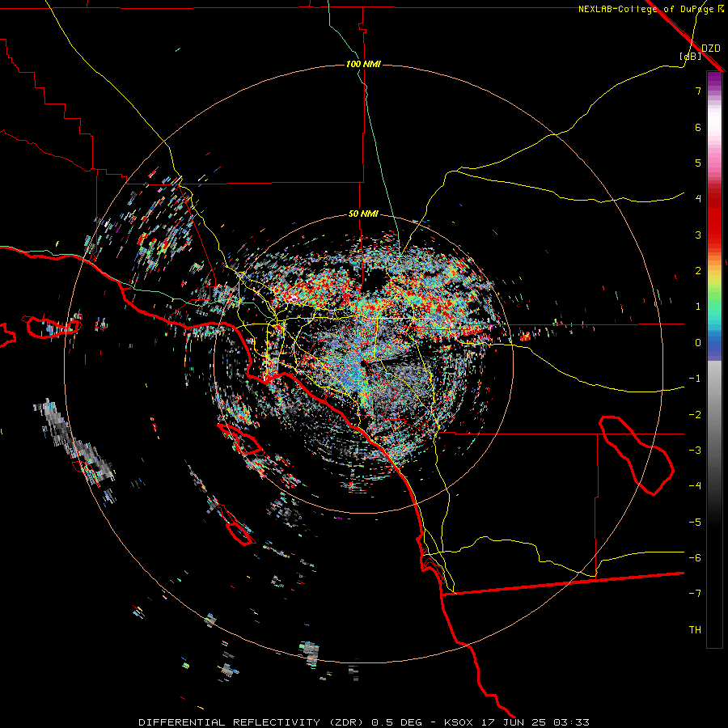
Task: Click the "-1" value on the color scale
Action: tap(695, 379)
